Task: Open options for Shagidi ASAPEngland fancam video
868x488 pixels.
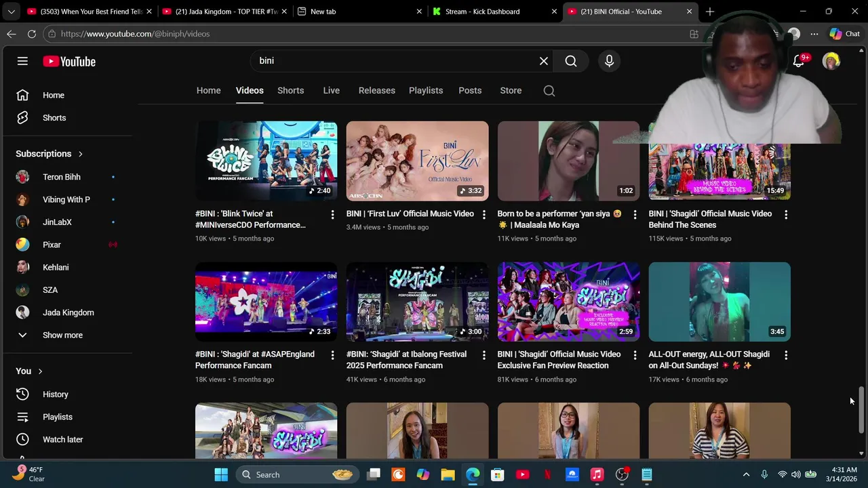Action: (332, 355)
